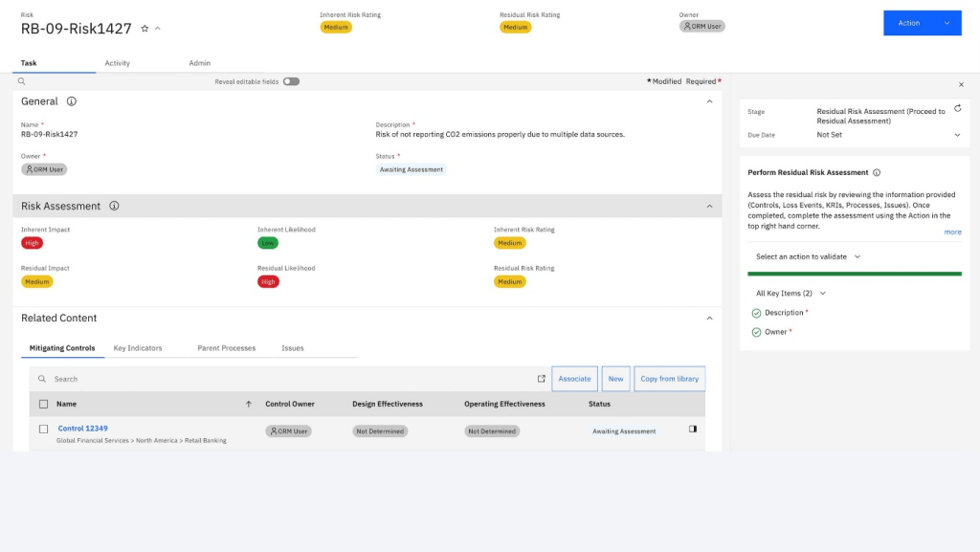Screen dimensions: 980x552
Task: Open the Key Indicators tab
Action: pos(136,347)
